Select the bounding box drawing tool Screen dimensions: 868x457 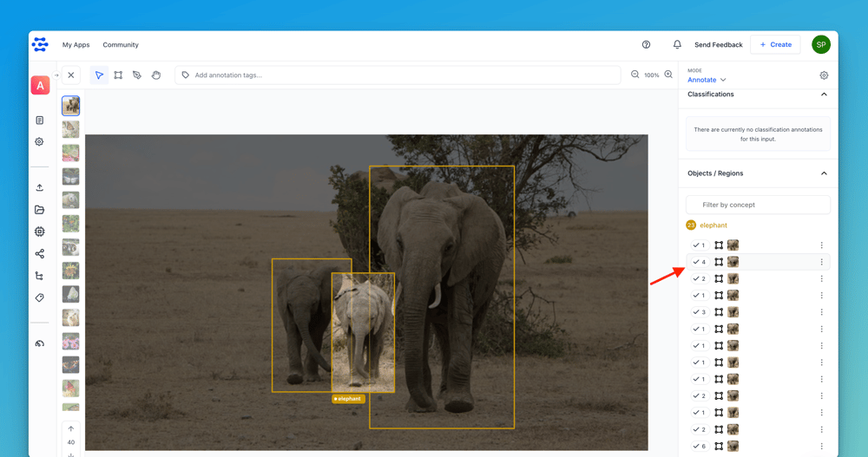click(x=118, y=75)
